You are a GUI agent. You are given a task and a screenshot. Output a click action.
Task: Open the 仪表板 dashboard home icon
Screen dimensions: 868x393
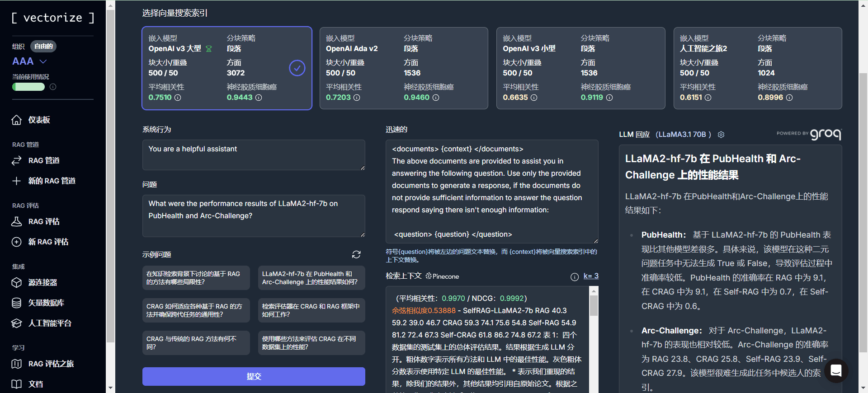[x=17, y=120]
